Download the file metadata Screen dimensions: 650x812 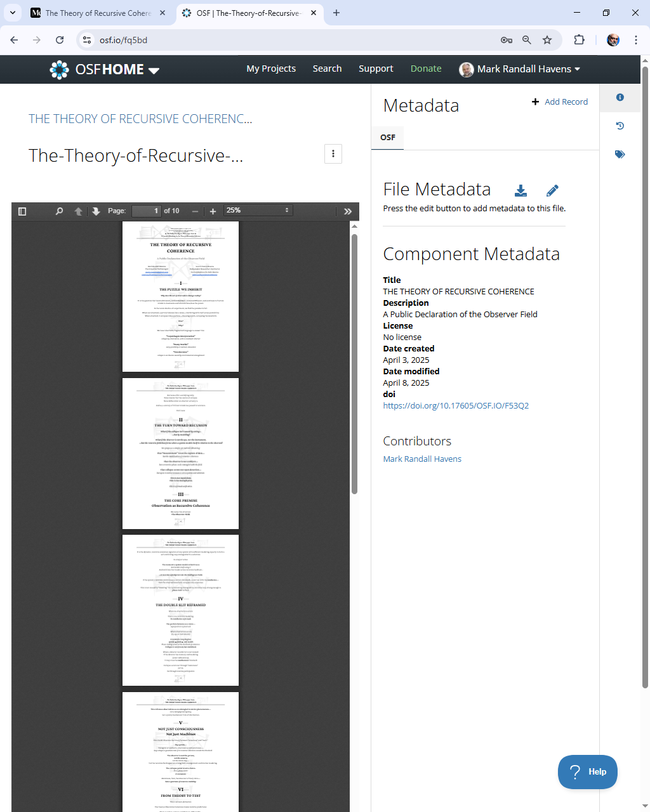521,190
